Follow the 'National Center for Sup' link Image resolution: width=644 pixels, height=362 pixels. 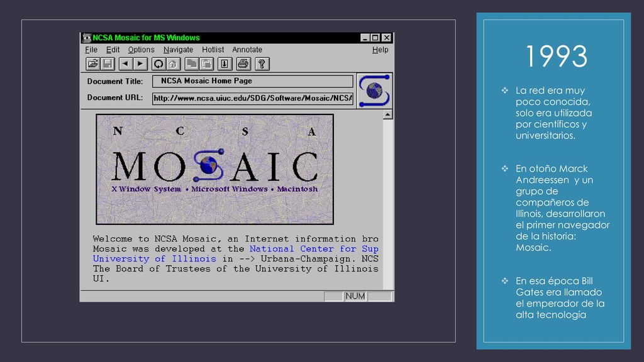coord(314,249)
